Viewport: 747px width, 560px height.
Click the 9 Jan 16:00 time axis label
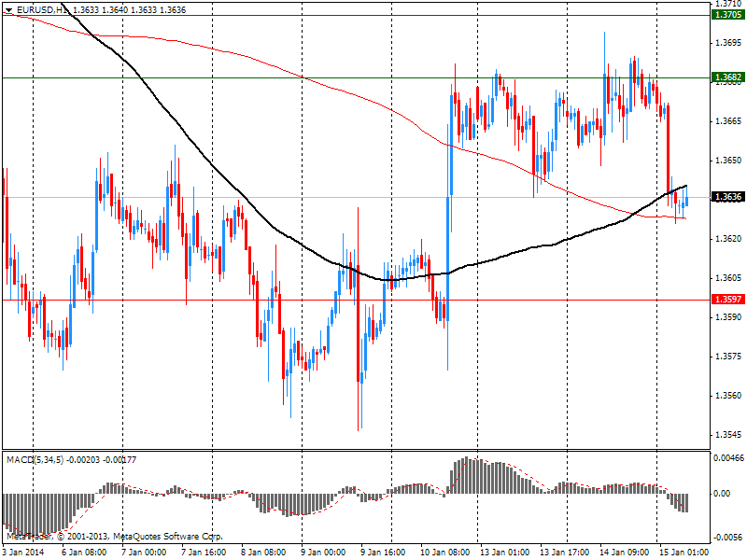[x=383, y=552]
